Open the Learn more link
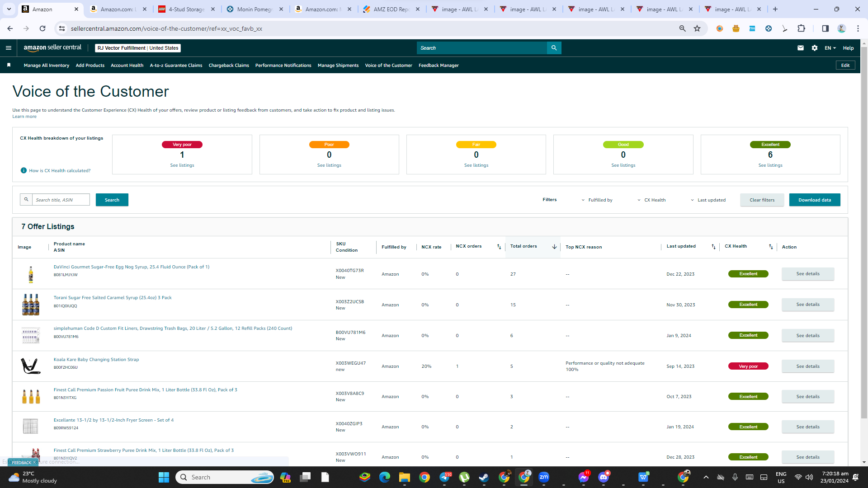 click(24, 117)
